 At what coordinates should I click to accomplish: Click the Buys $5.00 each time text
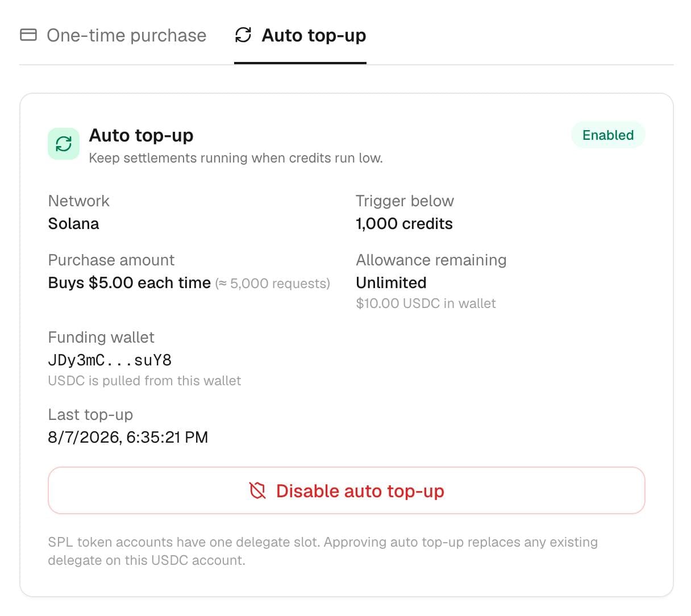130,283
